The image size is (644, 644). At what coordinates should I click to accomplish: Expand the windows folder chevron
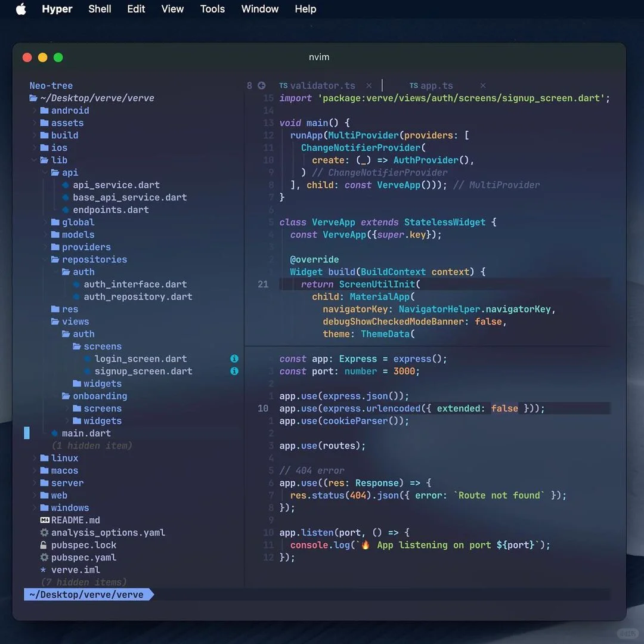coord(35,507)
